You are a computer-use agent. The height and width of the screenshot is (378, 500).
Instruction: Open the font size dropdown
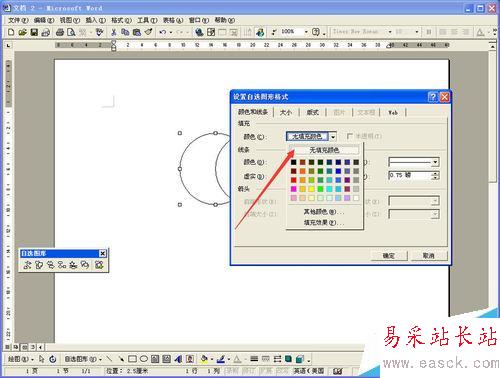pos(416,32)
